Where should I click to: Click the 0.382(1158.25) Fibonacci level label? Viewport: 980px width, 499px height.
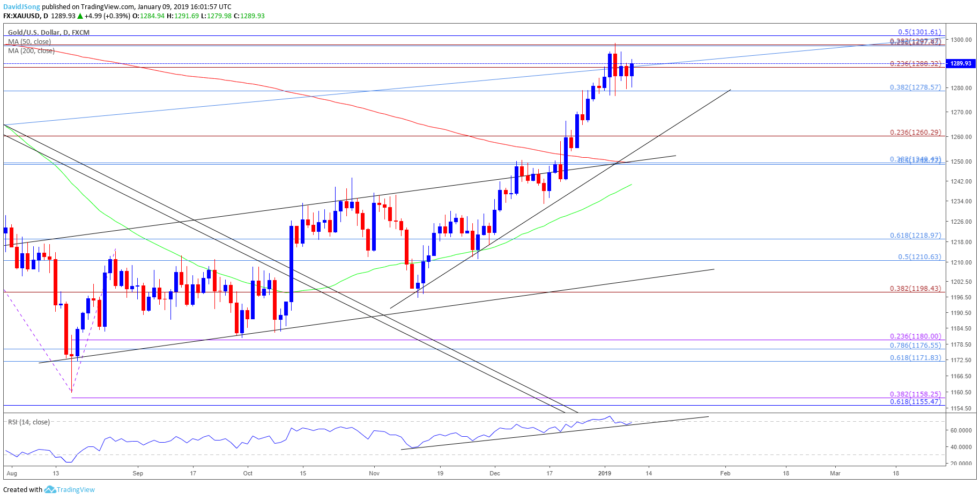point(915,394)
